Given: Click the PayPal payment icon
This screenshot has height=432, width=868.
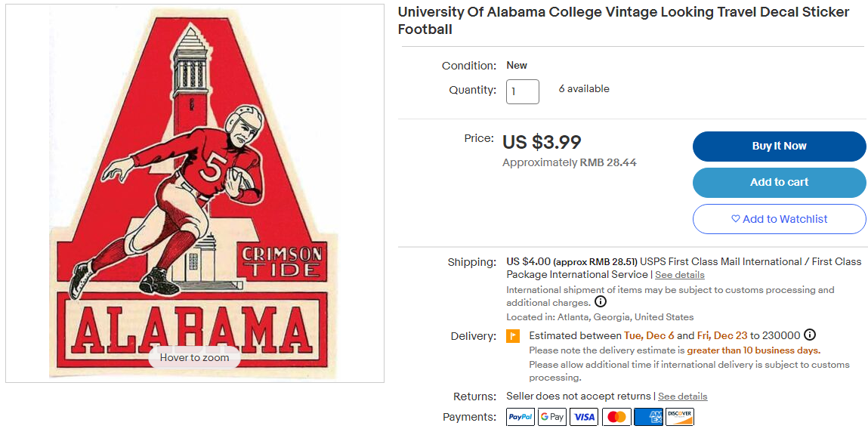Looking at the screenshot, I should tap(520, 417).
